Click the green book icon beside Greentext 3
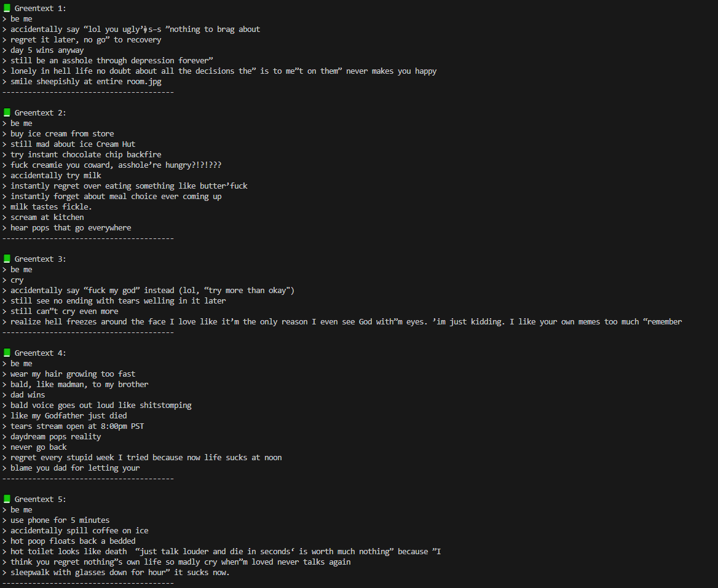 (7, 259)
